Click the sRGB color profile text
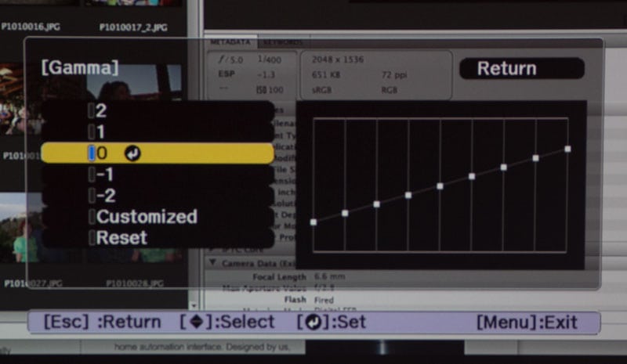This screenshot has height=364, width=627. (321, 90)
